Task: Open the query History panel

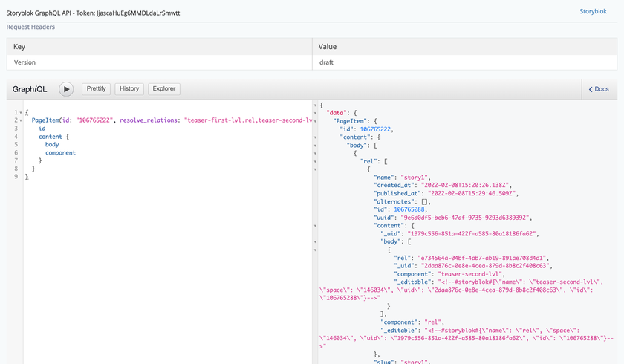Action: pyautogui.click(x=129, y=89)
